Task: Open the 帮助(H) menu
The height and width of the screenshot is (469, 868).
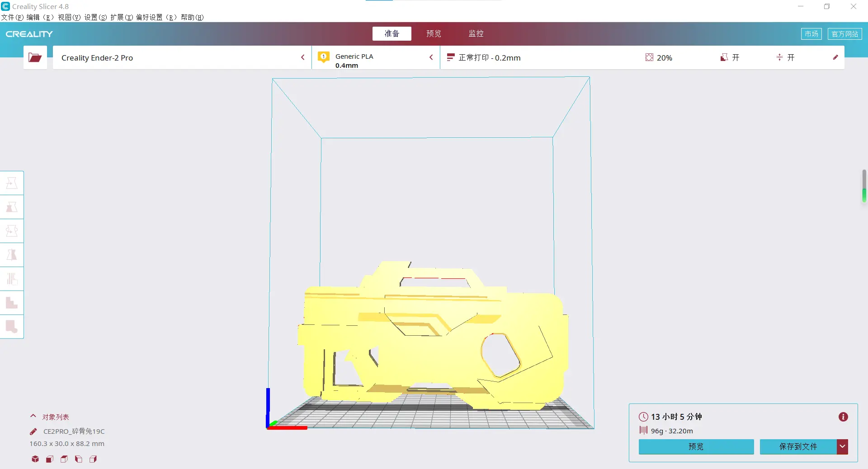Action: 192,17
